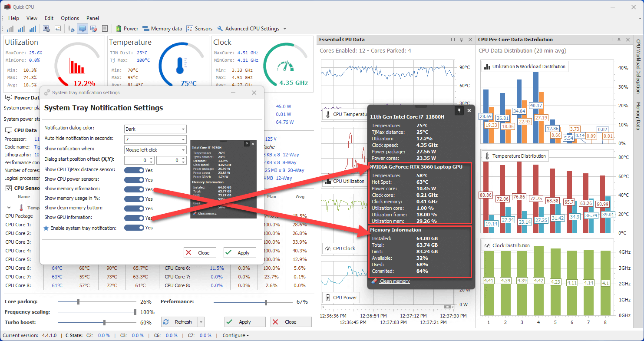Click the second Dialog start position offset field
This screenshot has height=341, width=644.
pyautogui.click(x=171, y=160)
